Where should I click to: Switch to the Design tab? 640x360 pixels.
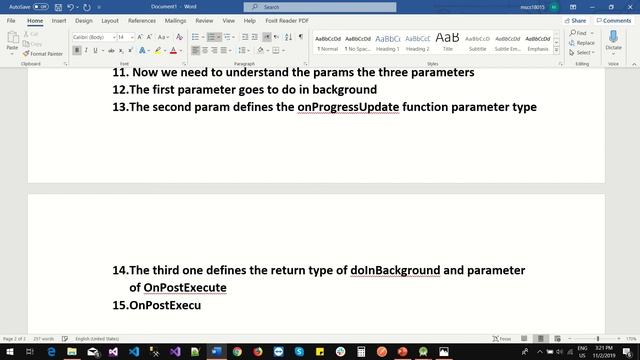pos(84,20)
